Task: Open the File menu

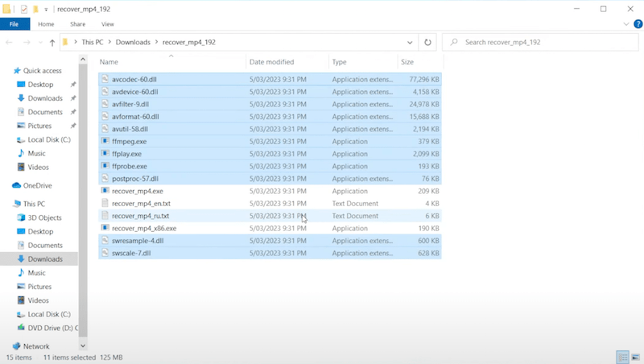Action: click(14, 24)
